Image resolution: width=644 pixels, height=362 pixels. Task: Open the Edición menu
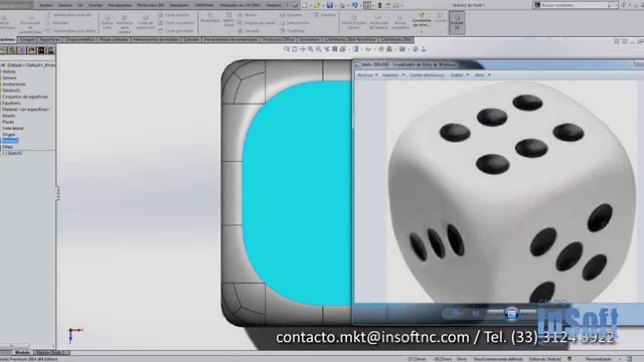click(x=65, y=5)
